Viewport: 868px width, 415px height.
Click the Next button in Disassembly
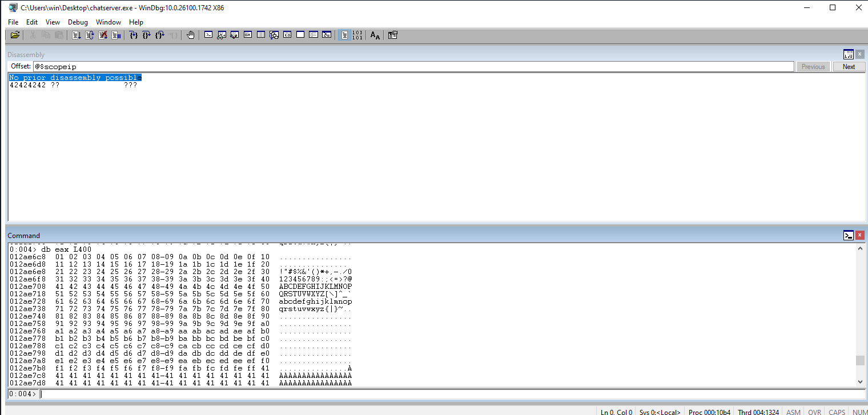(849, 67)
